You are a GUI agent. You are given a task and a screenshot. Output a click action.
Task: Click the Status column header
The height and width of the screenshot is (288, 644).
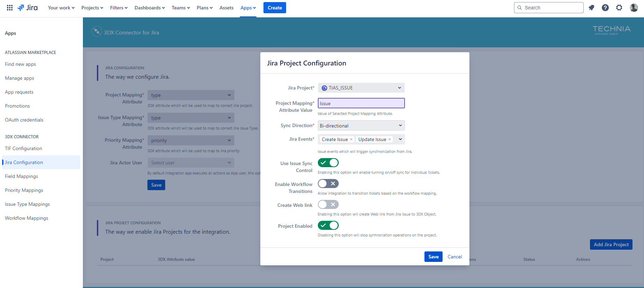click(529, 259)
